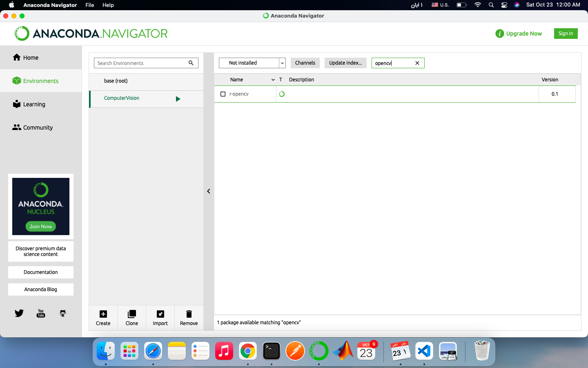Click Update index button

point(345,63)
